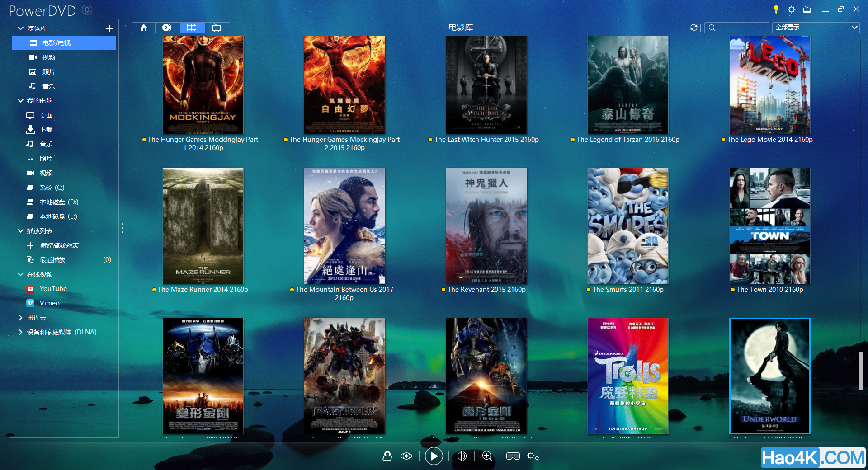Open settings gear in title bar
The width and height of the screenshot is (868, 470).
tap(792, 9)
